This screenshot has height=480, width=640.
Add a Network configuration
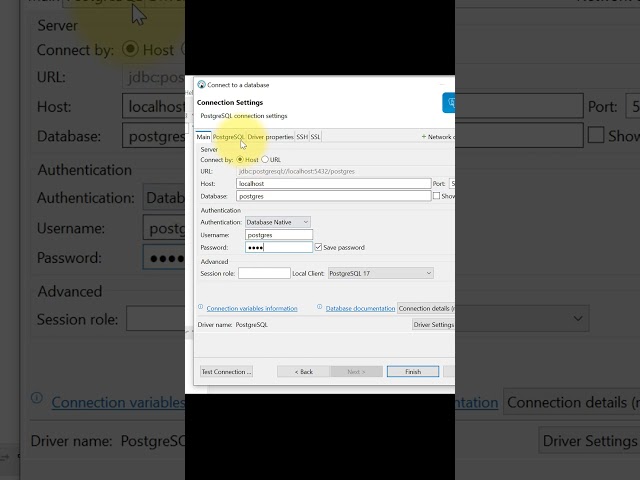point(438,137)
